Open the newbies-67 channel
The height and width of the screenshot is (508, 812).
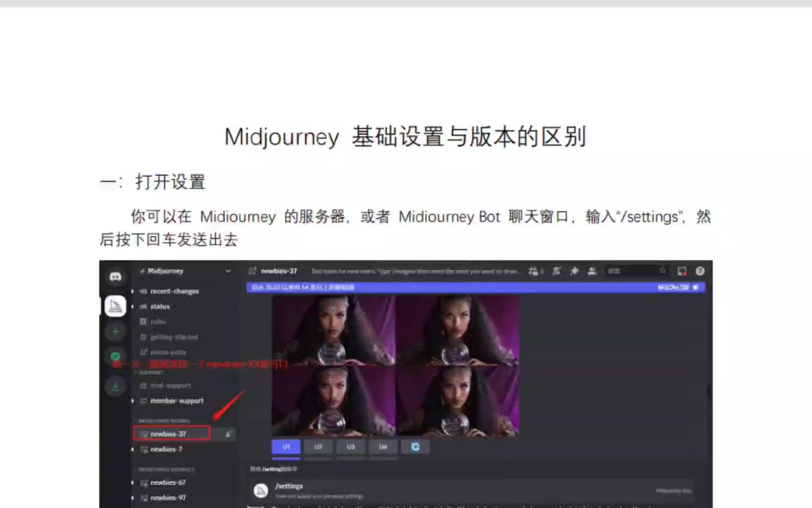pos(168,483)
